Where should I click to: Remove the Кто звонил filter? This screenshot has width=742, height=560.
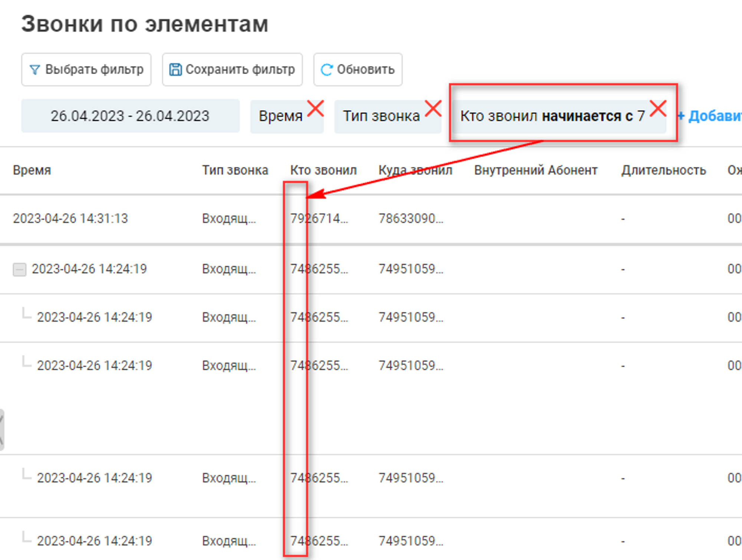tap(658, 109)
